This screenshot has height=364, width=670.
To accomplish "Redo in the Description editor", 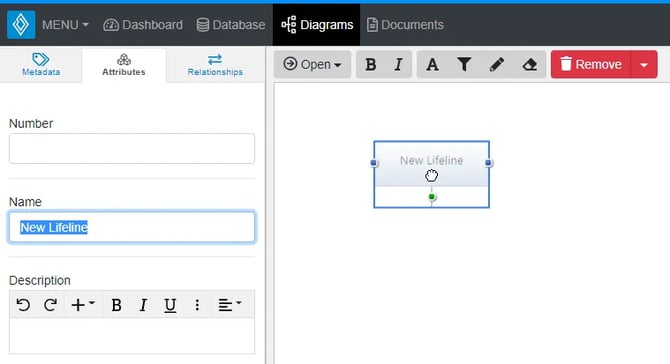I will point(50,305).
